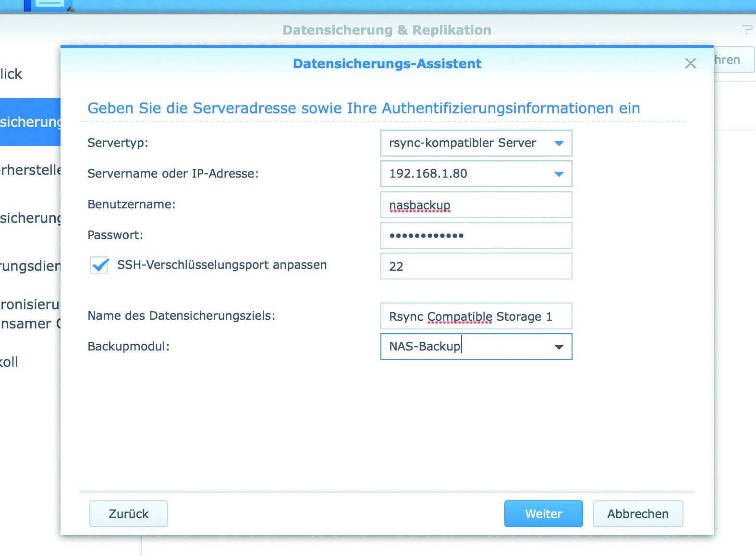
Task: Click the "Servertyp:" label
Action: 118,143
